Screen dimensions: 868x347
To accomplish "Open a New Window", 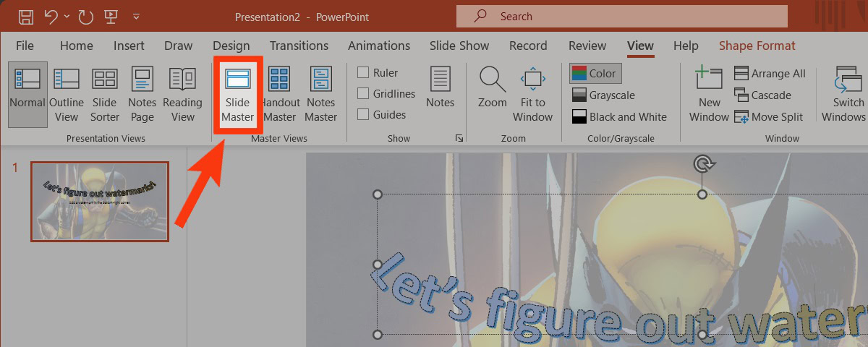I will [710, 94].
